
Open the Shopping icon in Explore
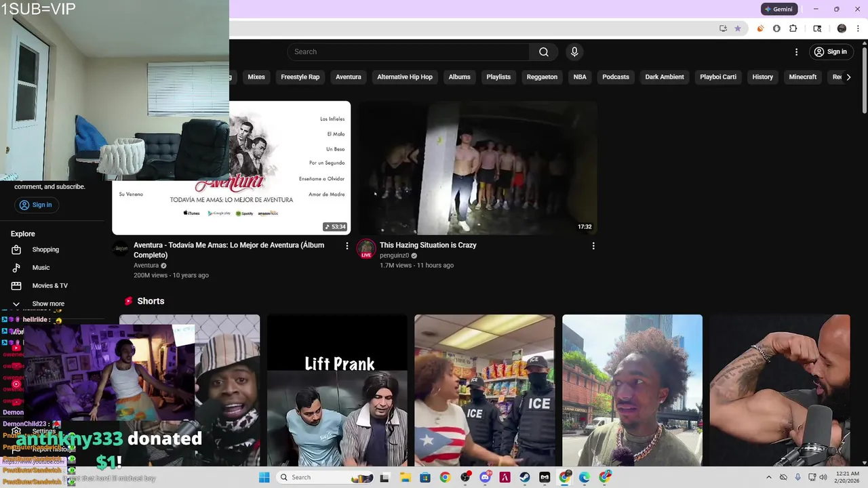coord(16,249)
